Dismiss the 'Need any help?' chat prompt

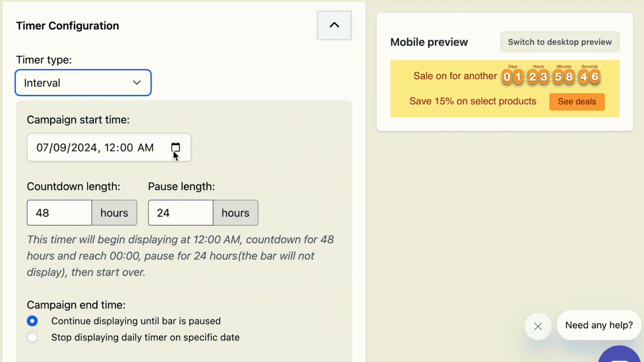[x=538, y=326]
